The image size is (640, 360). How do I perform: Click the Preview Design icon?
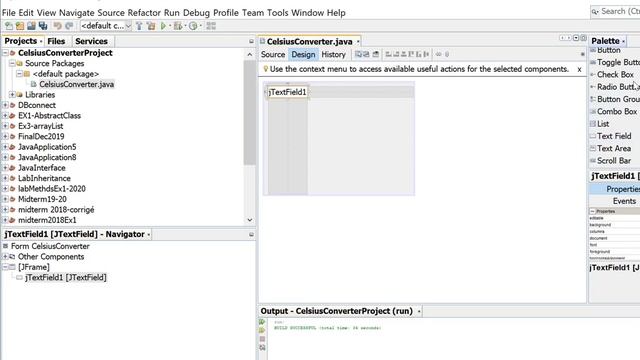376,54
